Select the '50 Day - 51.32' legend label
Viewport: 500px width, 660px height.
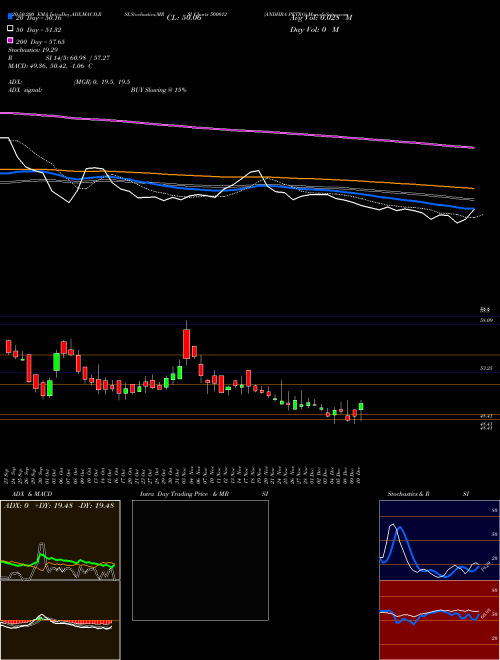point(38,30)
